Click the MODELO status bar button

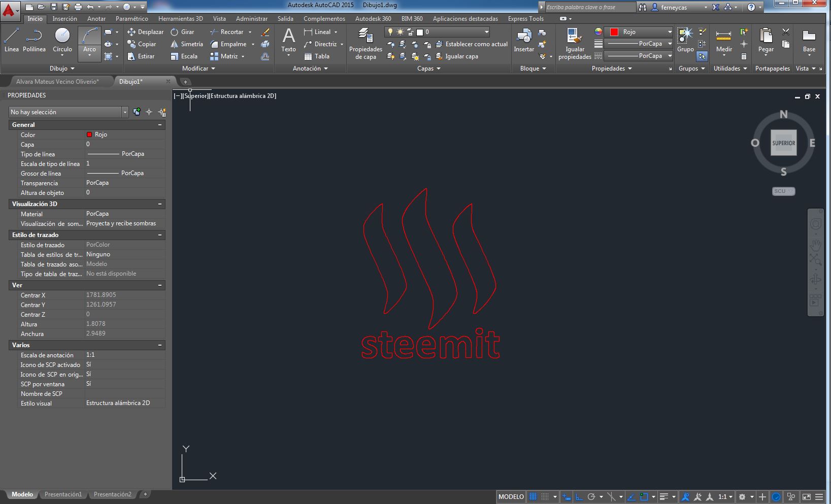coord(511,497)
